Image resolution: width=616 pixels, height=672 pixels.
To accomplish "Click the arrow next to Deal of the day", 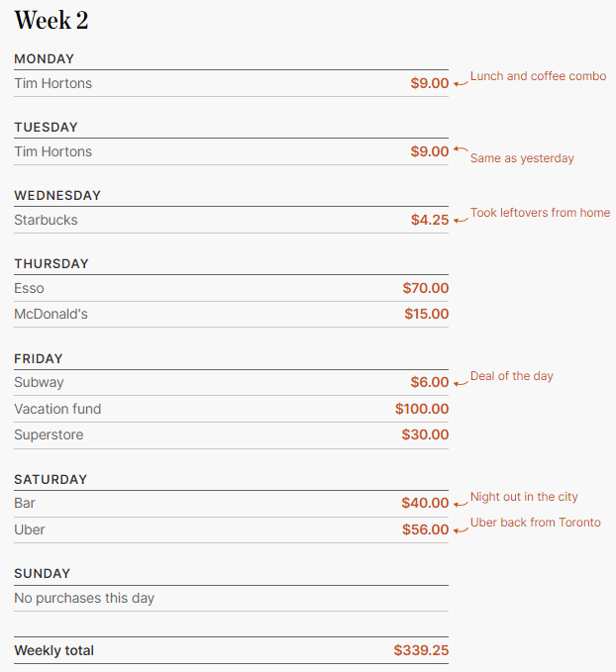I will click(462, 383).
